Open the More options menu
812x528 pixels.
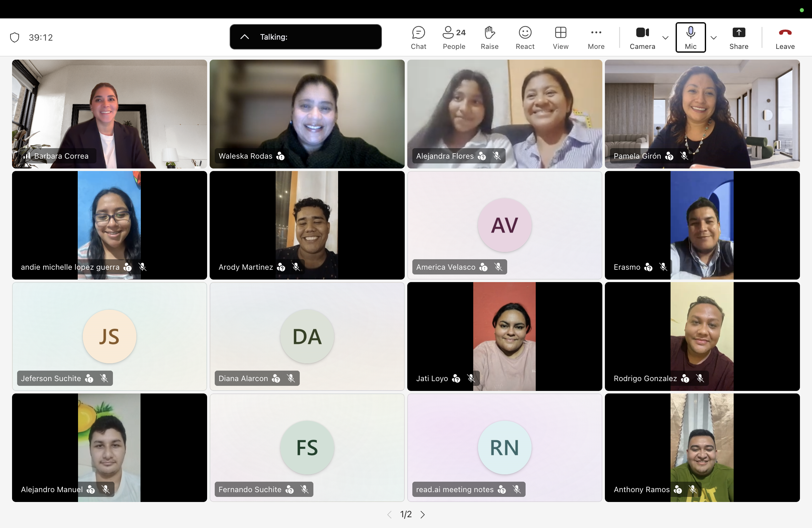point(596,37)
